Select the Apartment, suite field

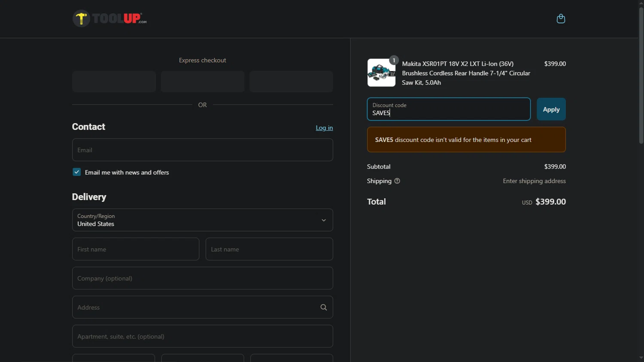pyautogui.click(x=202, y=337)
